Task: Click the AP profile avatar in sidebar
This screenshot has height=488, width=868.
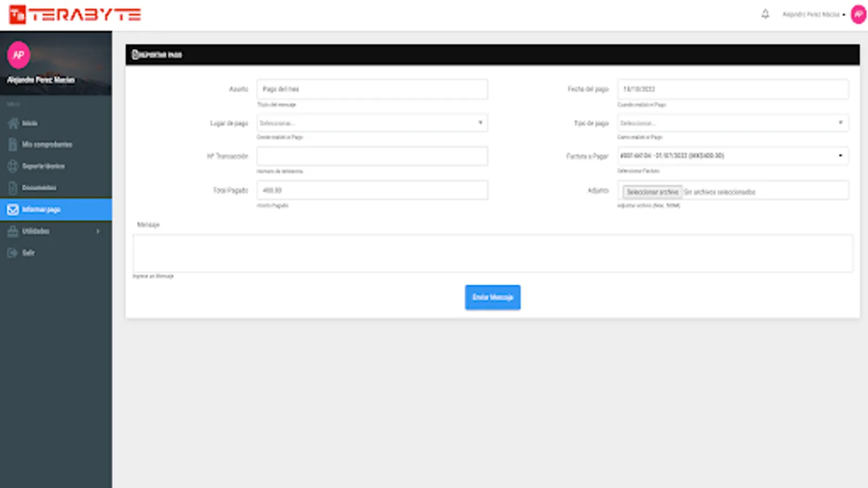Action: tap(18, 55)
